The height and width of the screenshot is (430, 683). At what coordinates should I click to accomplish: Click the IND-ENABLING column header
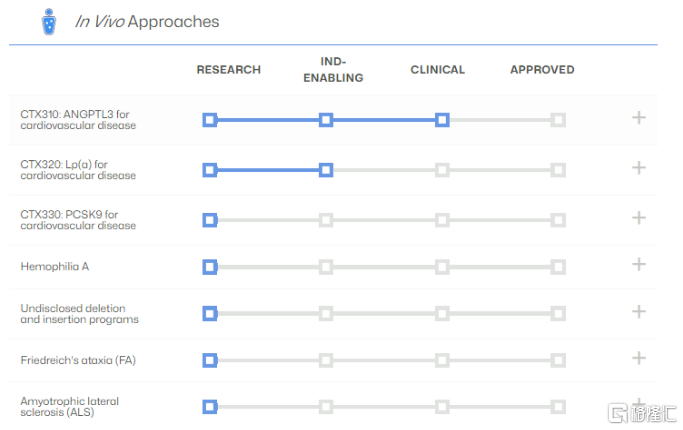click(333, 70)
